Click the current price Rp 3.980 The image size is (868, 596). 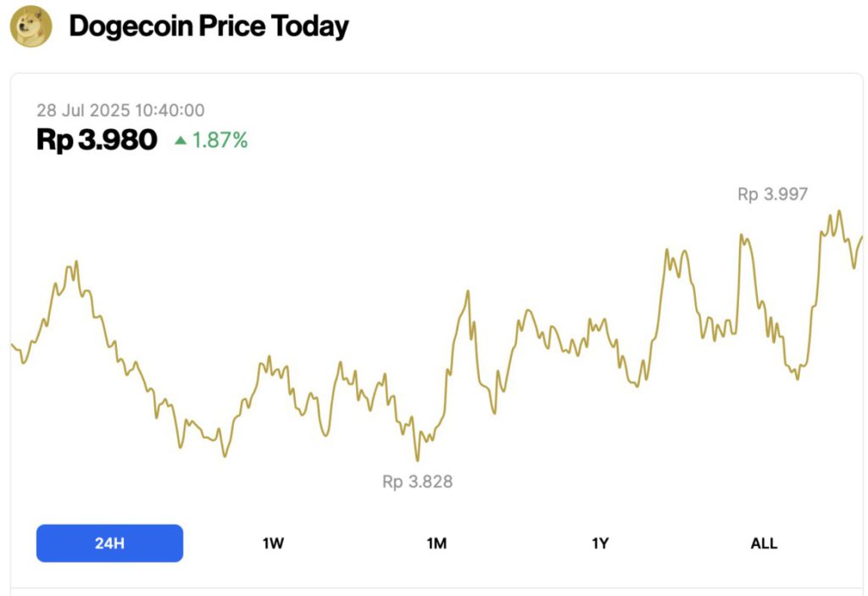point(96,139)
